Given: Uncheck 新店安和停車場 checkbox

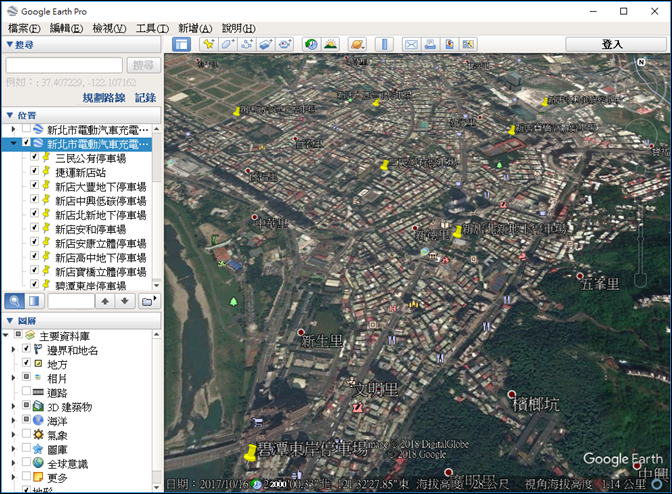Looking at the screenshot, I should [35, 228].
